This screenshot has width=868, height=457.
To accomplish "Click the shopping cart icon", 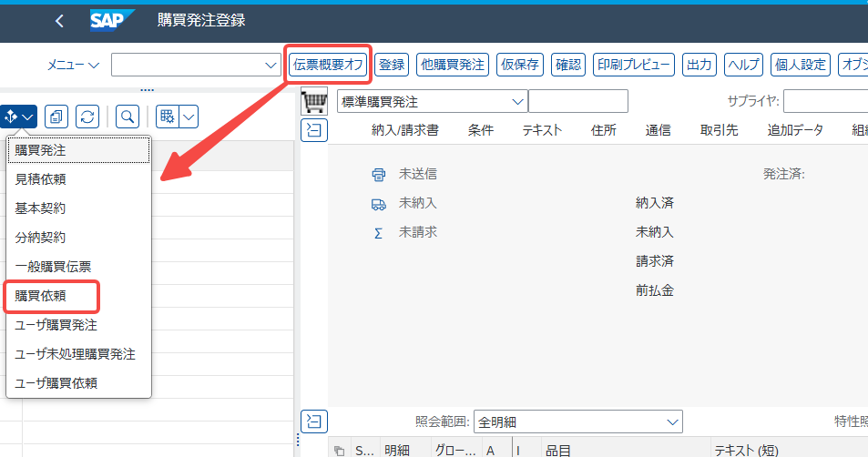I will coord(314,101).
